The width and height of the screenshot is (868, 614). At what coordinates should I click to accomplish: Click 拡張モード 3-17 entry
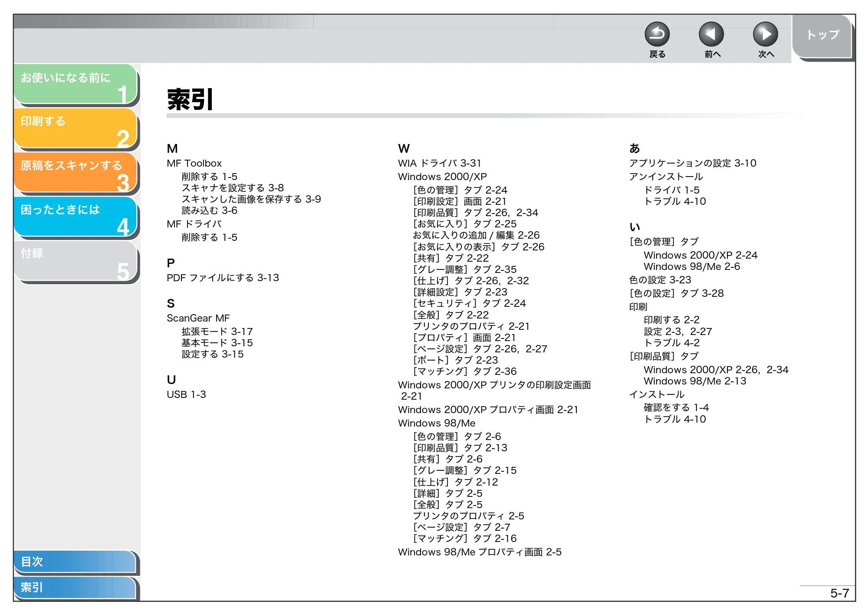[x=217, y=332]
